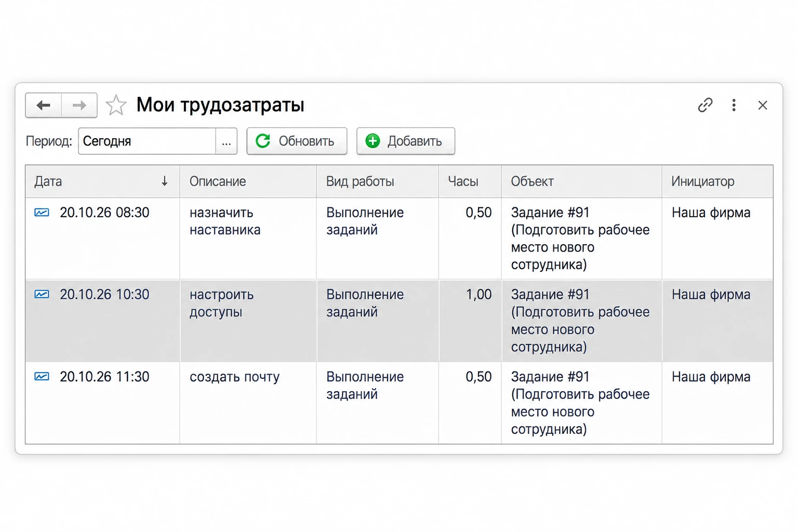Open the three-dot more actions menu
Image resolution: width=798 pixels, height=532 pixels.
tap(734, 105)
